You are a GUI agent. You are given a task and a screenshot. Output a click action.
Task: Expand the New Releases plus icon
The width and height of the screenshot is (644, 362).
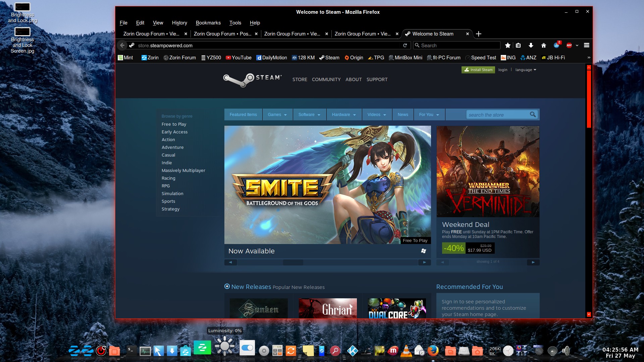click(x=227, y=286)
